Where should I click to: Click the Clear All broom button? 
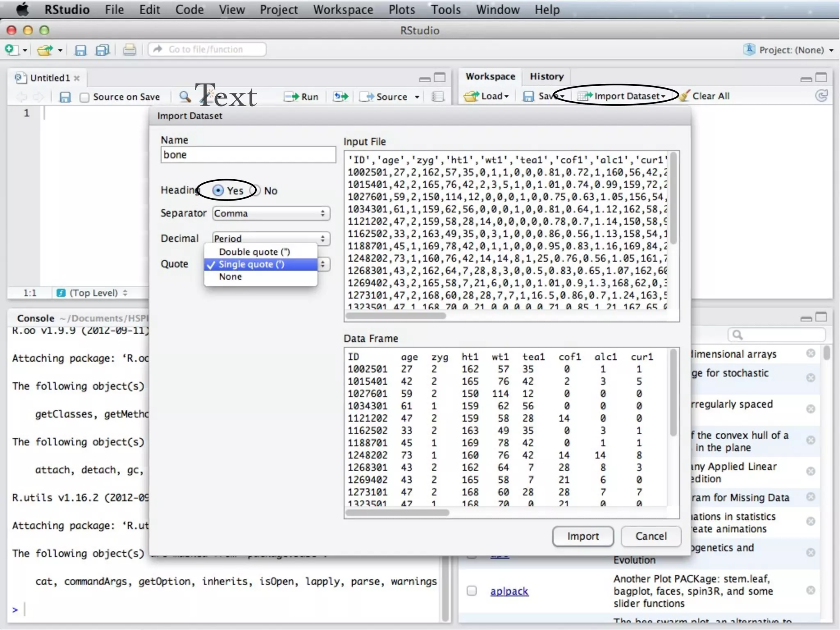coord(704,96)
